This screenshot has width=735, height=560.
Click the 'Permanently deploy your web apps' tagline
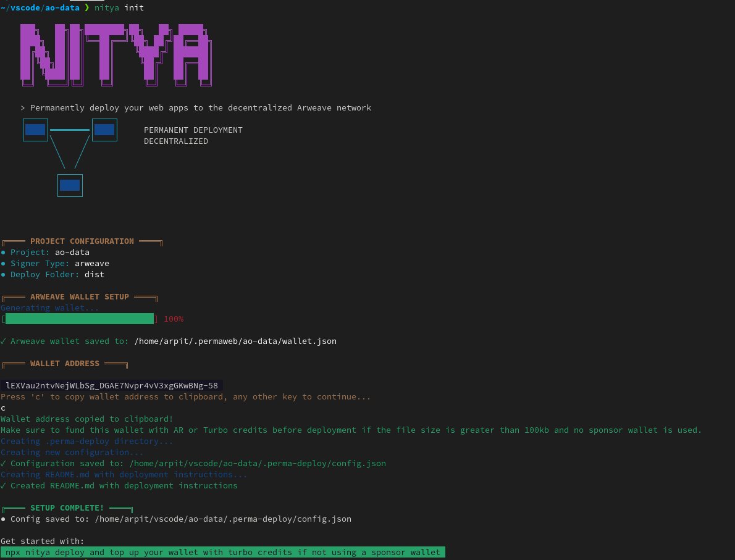click(x=196, y=108)
